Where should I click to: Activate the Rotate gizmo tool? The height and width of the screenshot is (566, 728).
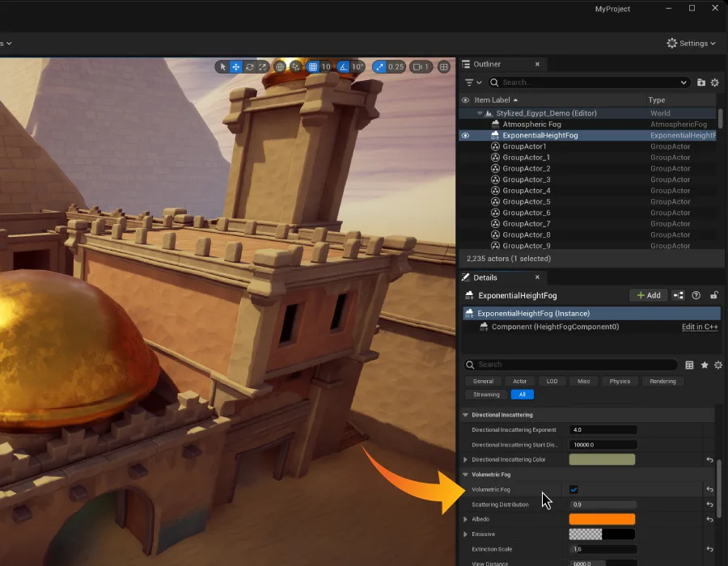point(249,67)
